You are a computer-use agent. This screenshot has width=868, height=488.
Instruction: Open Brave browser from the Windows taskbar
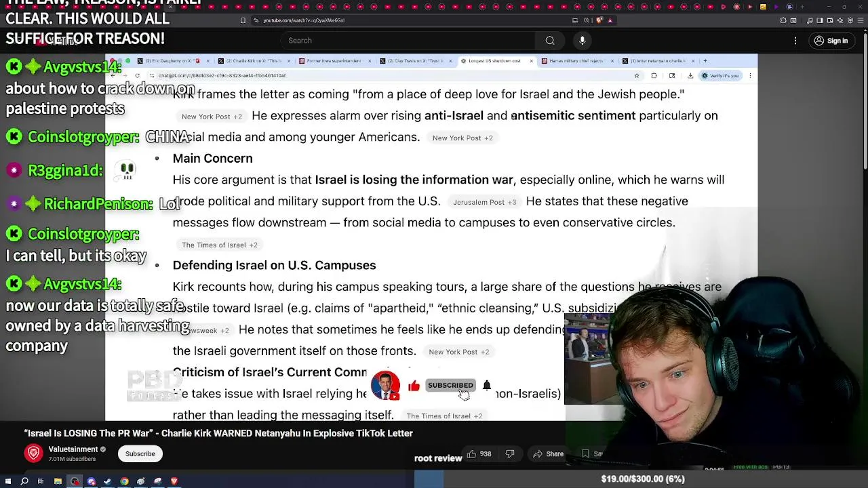[x=174, y=481]
